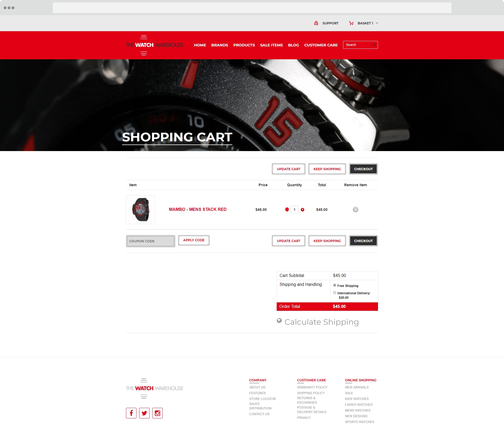This screenshot has width=504, height=438.
Task: Click the support account icon
Action: 317,23
